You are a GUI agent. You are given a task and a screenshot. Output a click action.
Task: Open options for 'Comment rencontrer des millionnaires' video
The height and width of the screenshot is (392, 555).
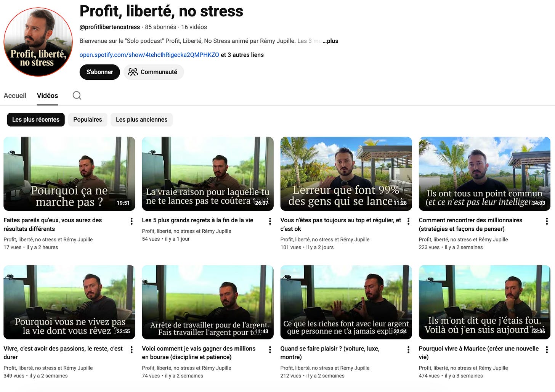pyautogui.click(x=547, y=221)
